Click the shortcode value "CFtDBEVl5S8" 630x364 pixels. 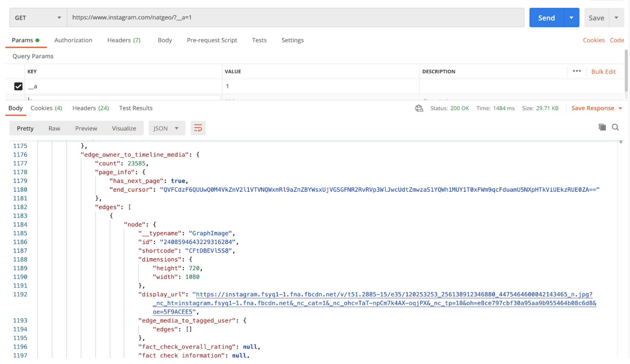point(208,251)
